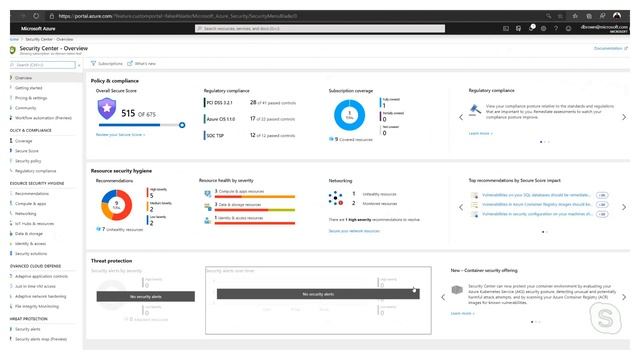Click the Recommendations donut chart
The width and height of the screenshot is (640, 360).
pos(116,205)
